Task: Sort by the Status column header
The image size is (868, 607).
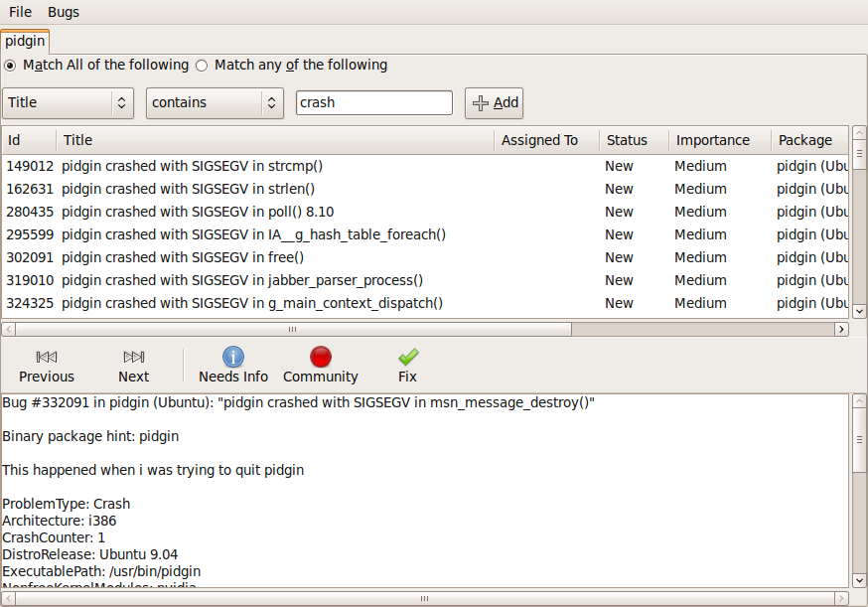Action: point(627,140)
